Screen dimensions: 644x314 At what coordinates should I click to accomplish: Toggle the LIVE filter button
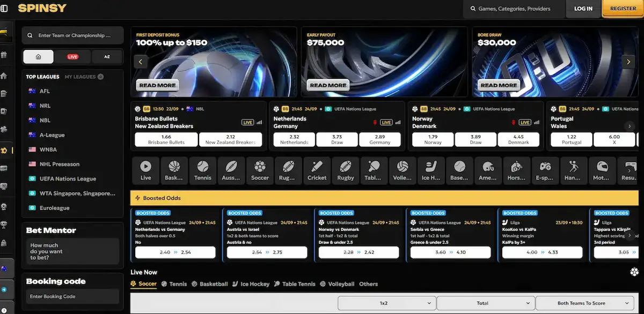72,57
